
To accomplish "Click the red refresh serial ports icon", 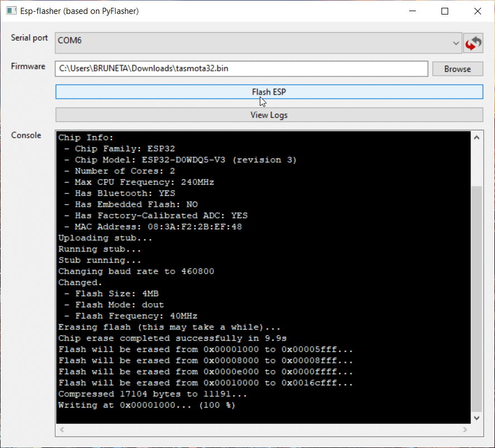I will click(x=473, y=43).
